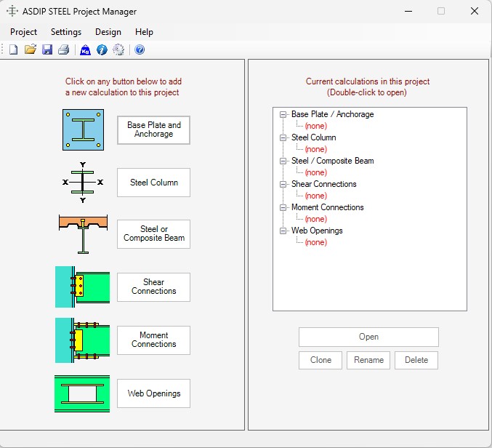
Task: Click the Clone button
Action: click(x=320, y=360)
